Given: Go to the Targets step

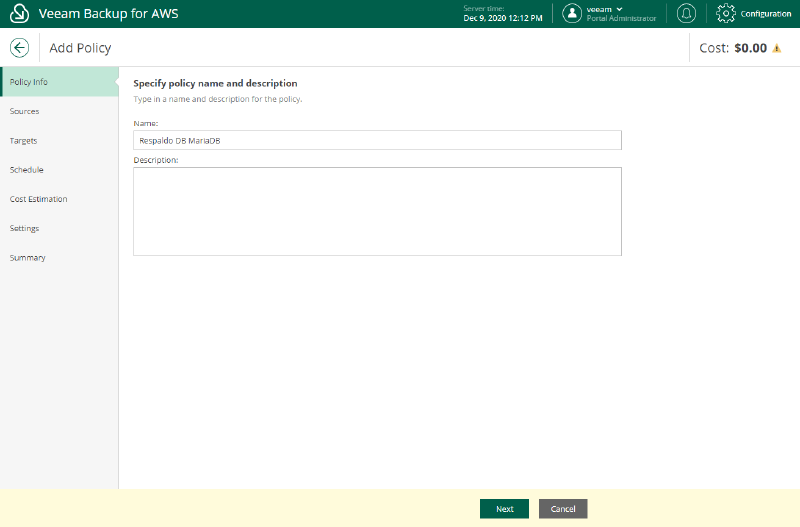Looking at the screenshot, I should [x=59, y=141].
